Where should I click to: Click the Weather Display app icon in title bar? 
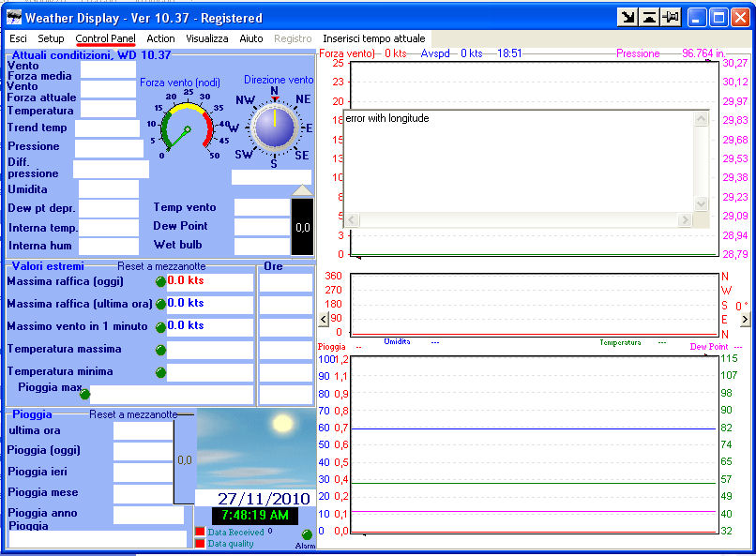tap(14, 18)
